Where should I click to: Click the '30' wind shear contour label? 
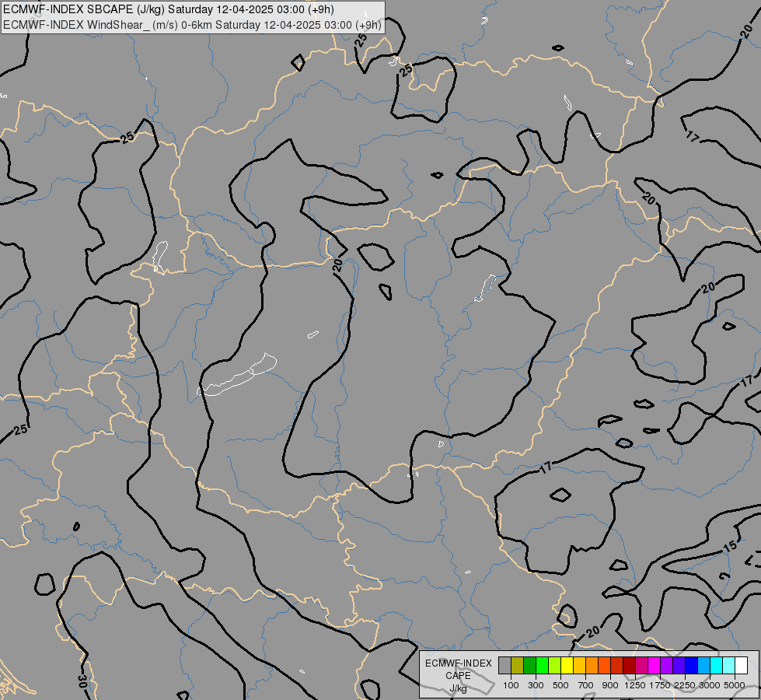click(82, 681)
